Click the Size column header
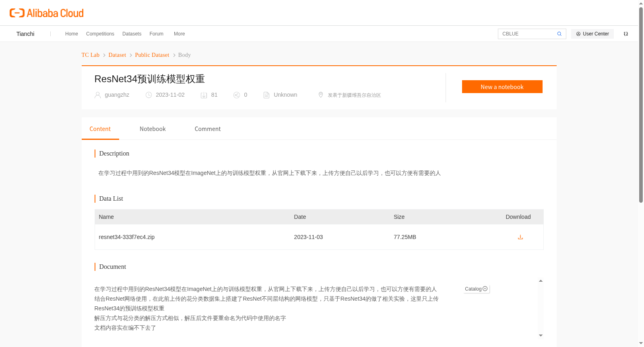 399,217
